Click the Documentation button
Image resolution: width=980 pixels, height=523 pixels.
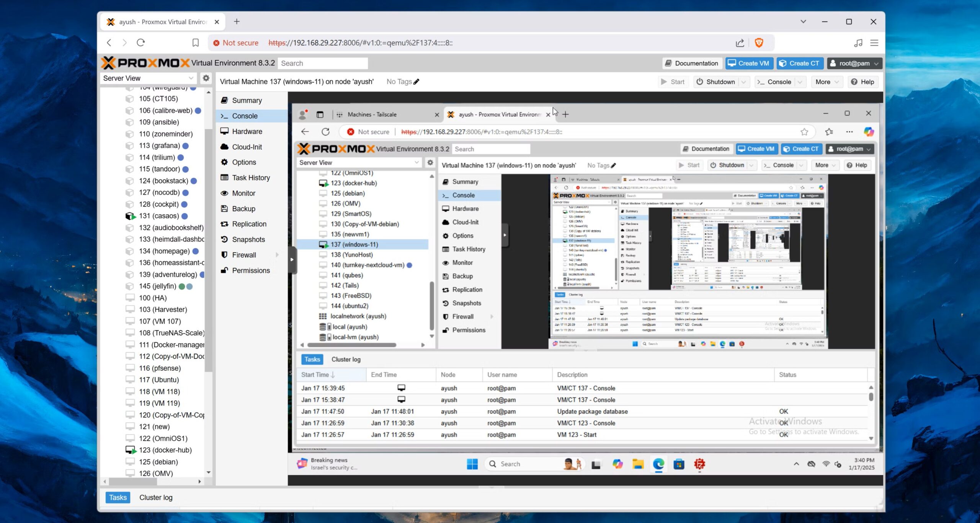point(692,64)
